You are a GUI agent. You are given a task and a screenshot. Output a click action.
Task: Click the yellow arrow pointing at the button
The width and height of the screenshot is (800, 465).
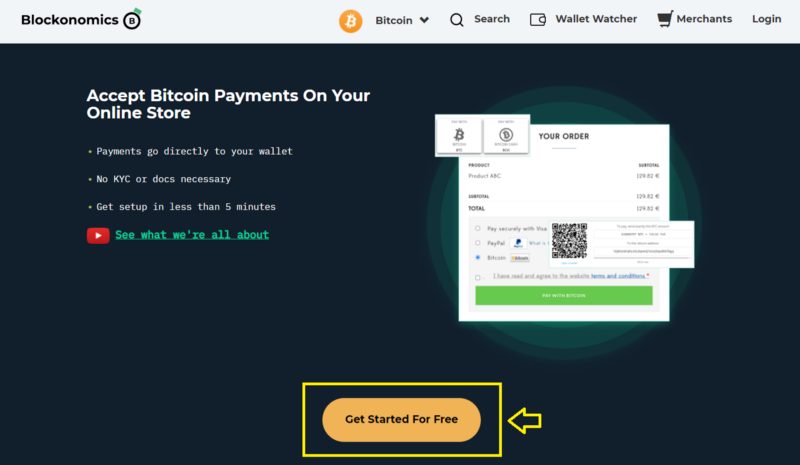point(524,420)
